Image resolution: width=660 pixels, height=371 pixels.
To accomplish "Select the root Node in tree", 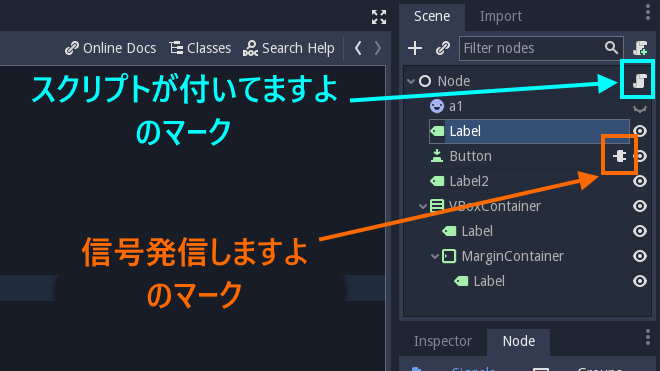I will point(453,81).
